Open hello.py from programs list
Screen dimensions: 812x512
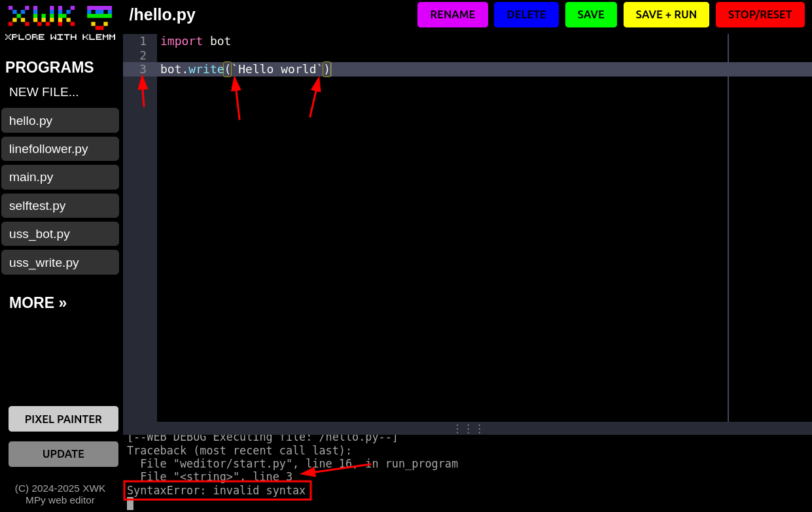(60, 120)
